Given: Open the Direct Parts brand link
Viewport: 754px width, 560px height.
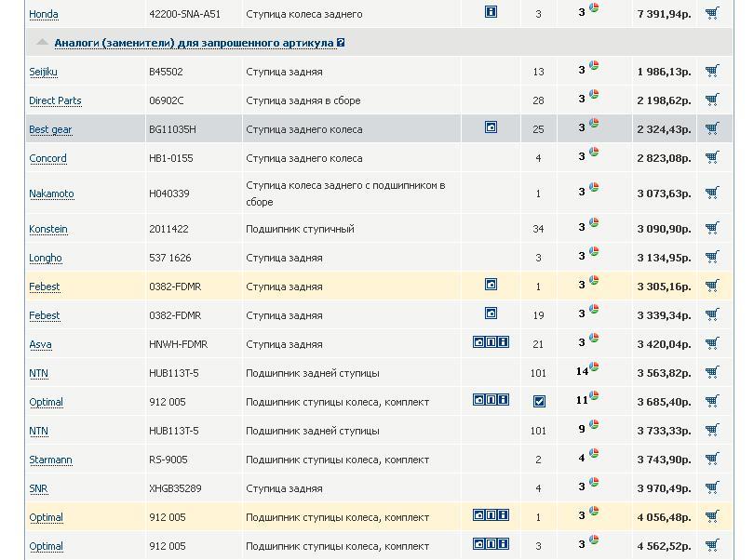Looking at the screenshot, I should coord(55,101).
